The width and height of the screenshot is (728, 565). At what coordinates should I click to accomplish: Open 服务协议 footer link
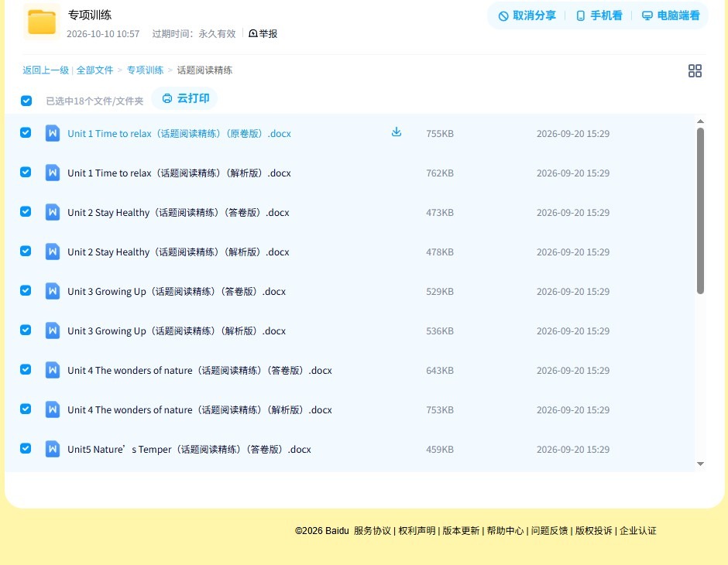coord(373,531)
